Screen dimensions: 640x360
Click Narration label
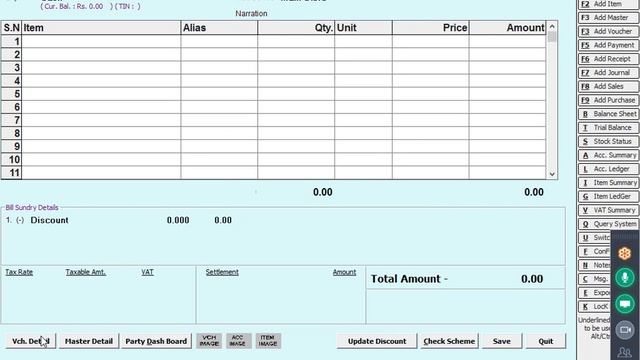(x=251, y=13)
